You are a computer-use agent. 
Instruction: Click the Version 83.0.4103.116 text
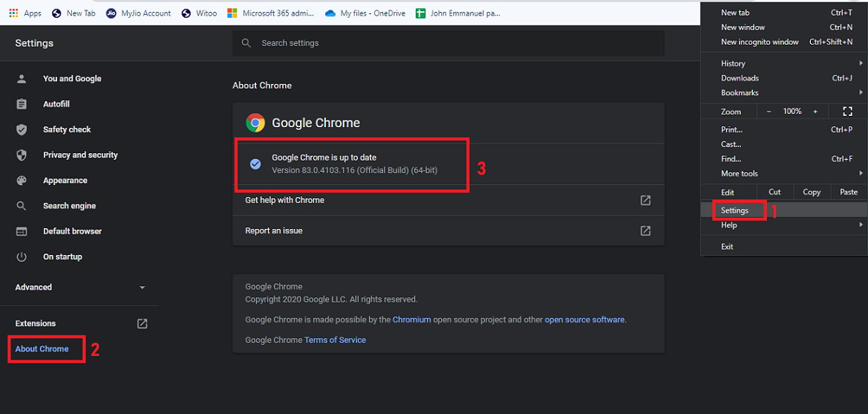coord(354,171)
